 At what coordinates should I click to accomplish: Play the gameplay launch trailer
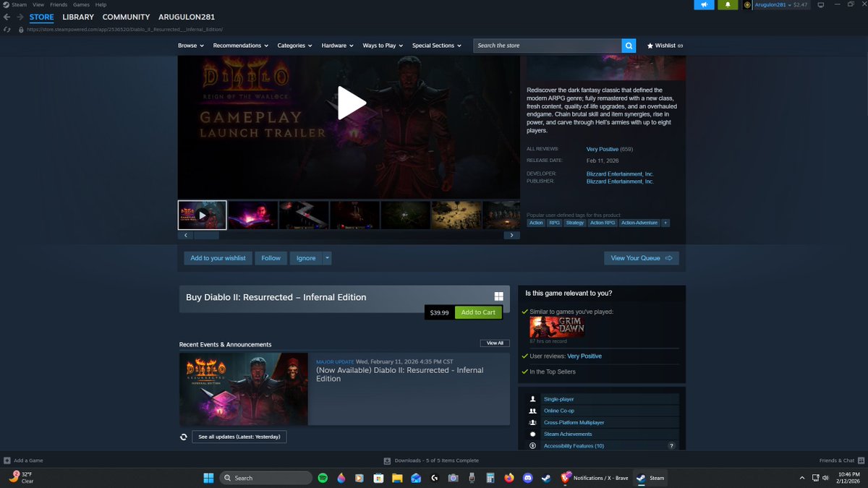point(352,103)
